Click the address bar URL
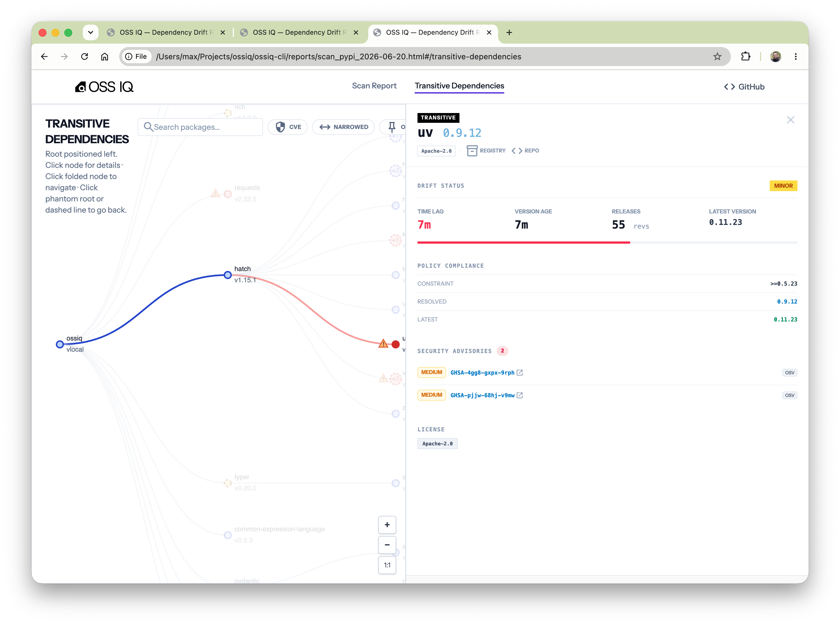Screen dimensions: 840x625 (x=338, y=56)
